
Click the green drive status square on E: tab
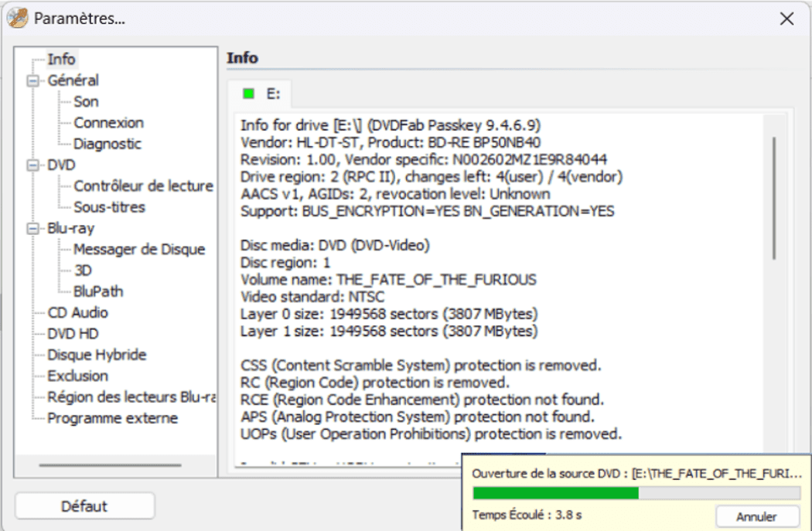click(248, 94)
